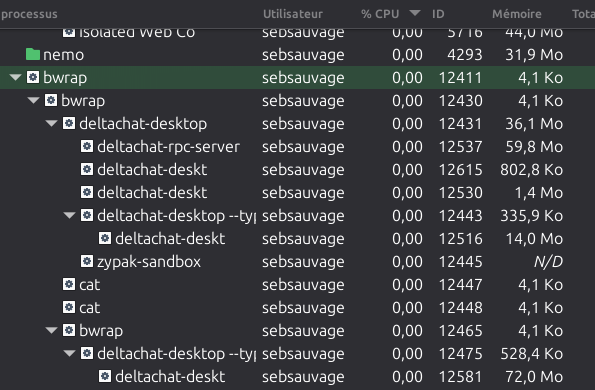Click memory value 528,4 Ko

(x=531, y=354)
